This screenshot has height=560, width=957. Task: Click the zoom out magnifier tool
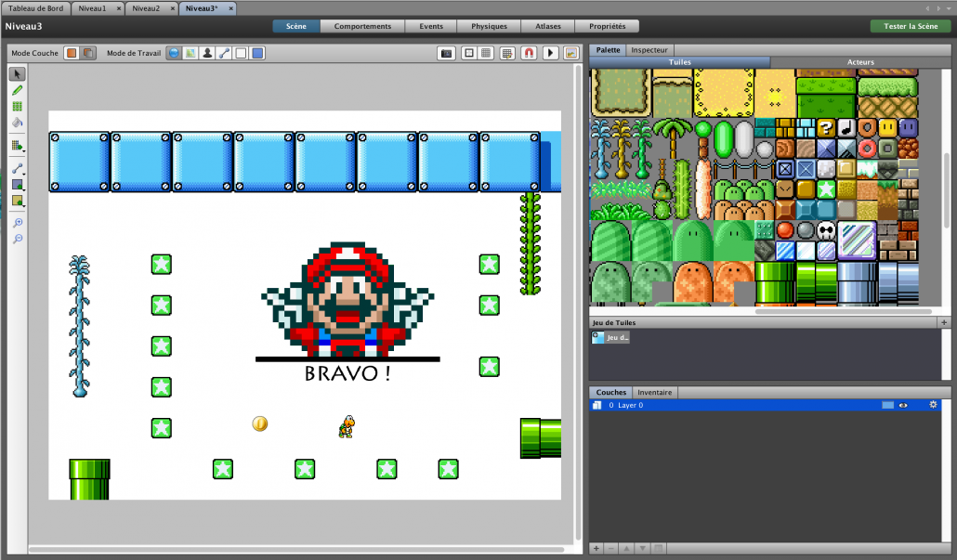pyautogui.click(x=17, y=239)
